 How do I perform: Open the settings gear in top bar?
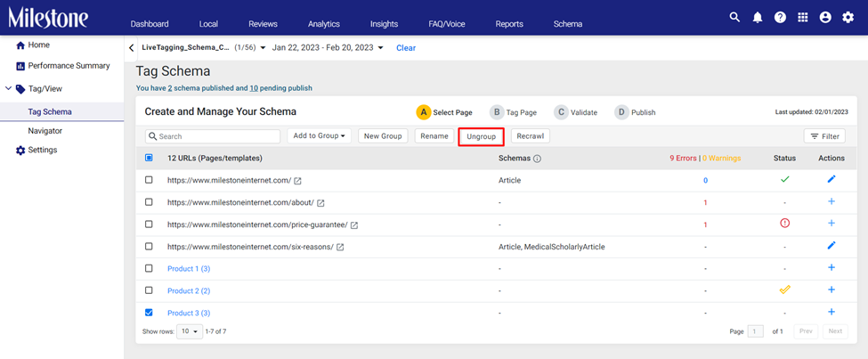[x=848, y=17]
